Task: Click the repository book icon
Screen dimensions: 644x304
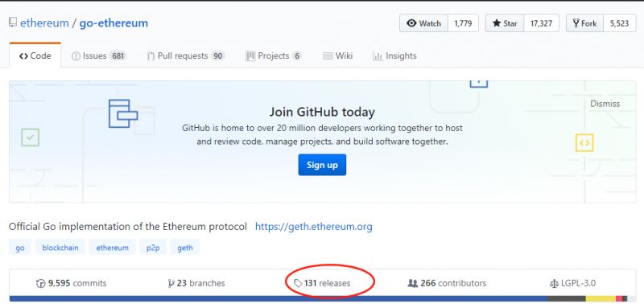Action: click(x=13, y=23)
